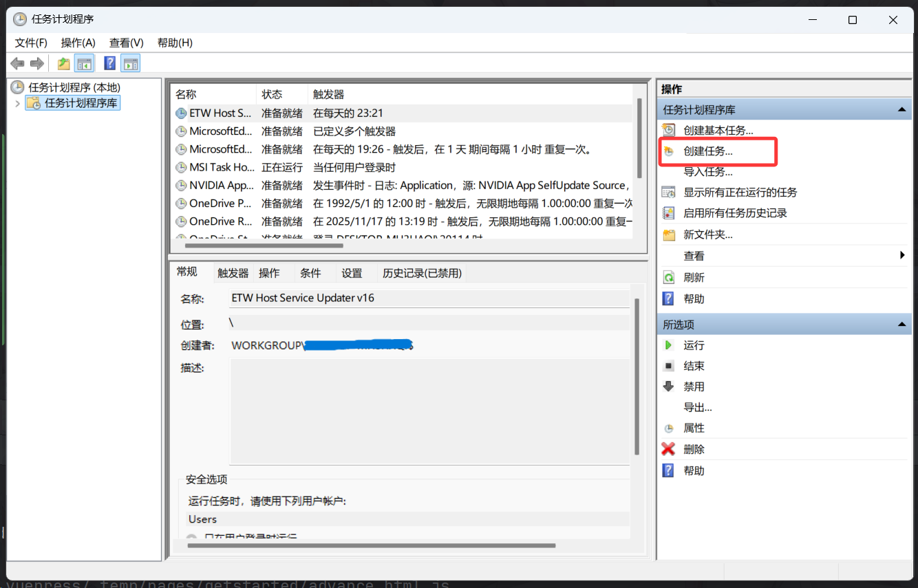Click the green 运行 (Run) icon
The height and width of the screenshot is (588, 918).
668,345
